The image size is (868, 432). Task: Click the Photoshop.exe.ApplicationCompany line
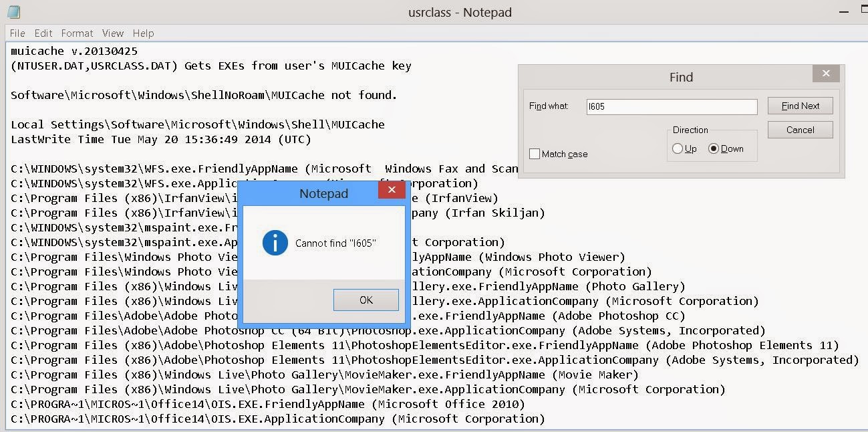(388, 330)
